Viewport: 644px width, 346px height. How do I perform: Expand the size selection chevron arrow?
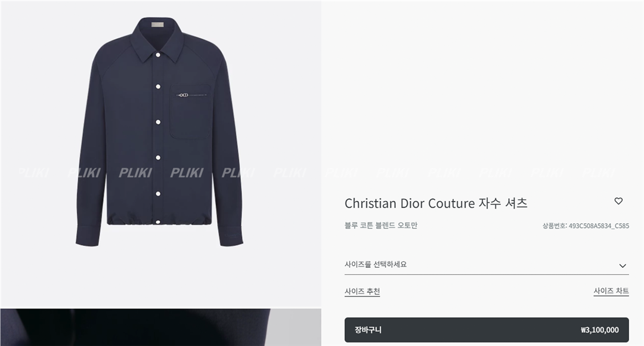(623, 265)
